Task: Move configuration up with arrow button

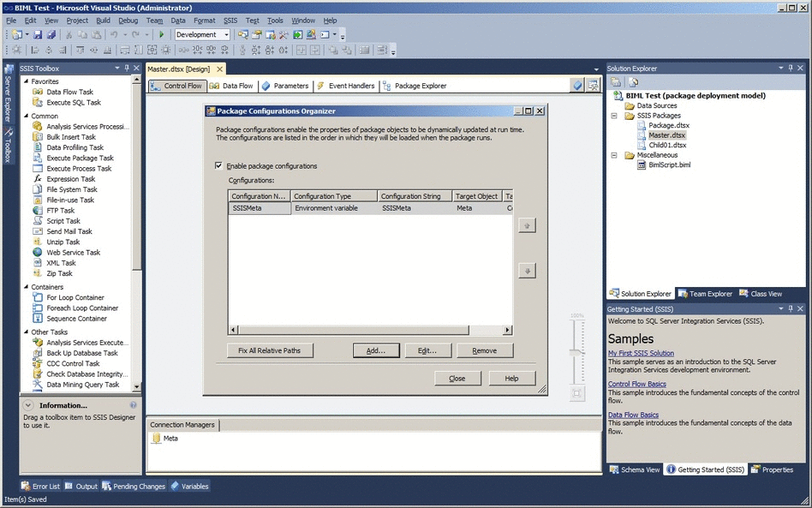Action: pos(527,225)
